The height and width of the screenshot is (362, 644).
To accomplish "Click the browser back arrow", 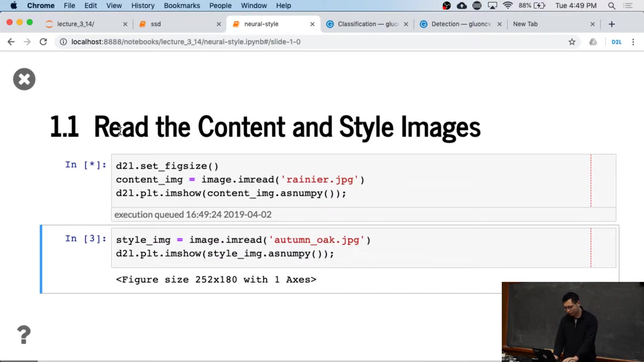I will [11, 42].
